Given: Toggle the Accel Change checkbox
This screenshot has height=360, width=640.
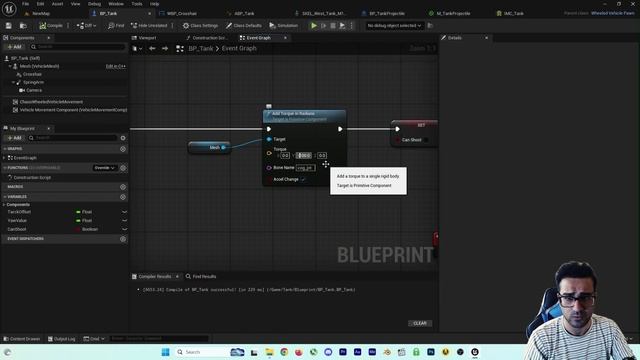Looking at the screenshot, I should click(x=302, y=180).
